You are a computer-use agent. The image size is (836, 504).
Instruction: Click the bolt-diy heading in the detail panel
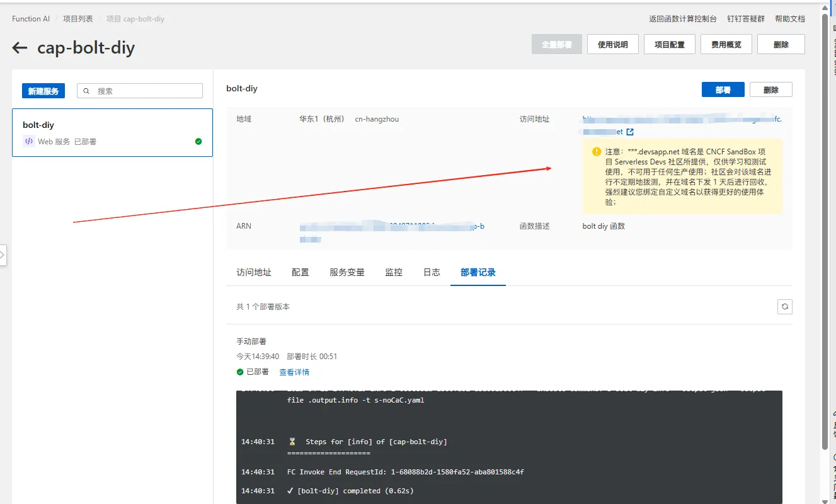click(242, 89)
